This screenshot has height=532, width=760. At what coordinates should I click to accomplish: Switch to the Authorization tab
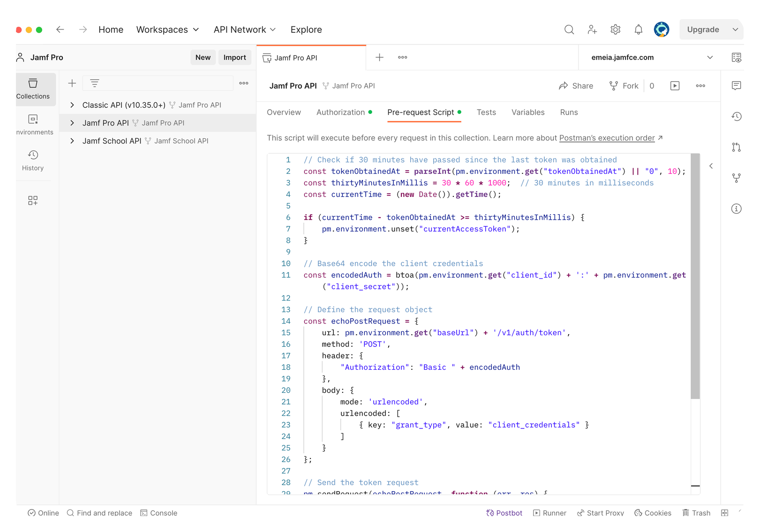pyautogui.click(x=341, y=112)
